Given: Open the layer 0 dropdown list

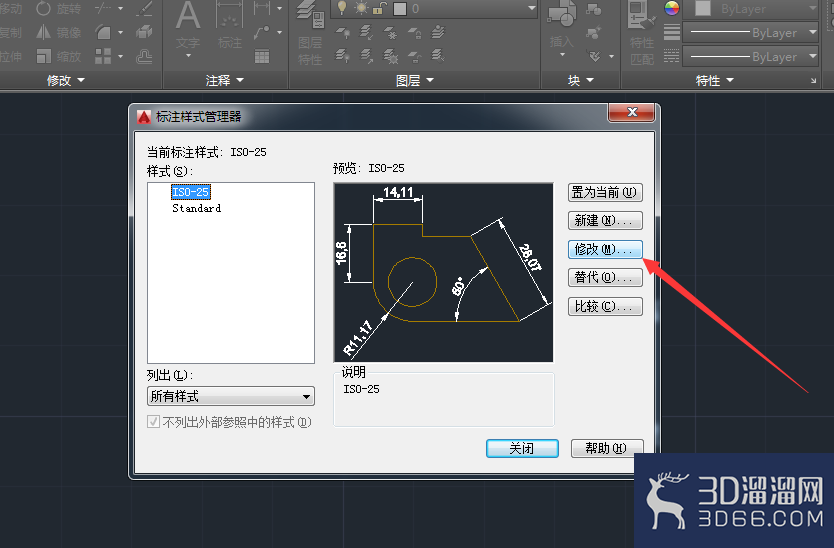Looking at the screenshot, I should (531, 8).
